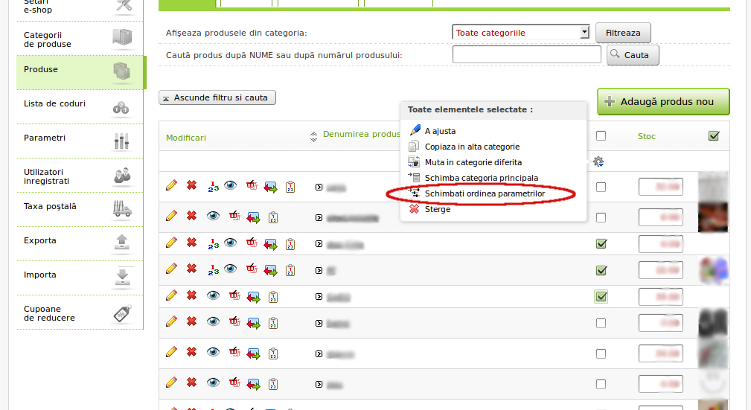Focus the stock input of sixth product row

click(660, 323)
